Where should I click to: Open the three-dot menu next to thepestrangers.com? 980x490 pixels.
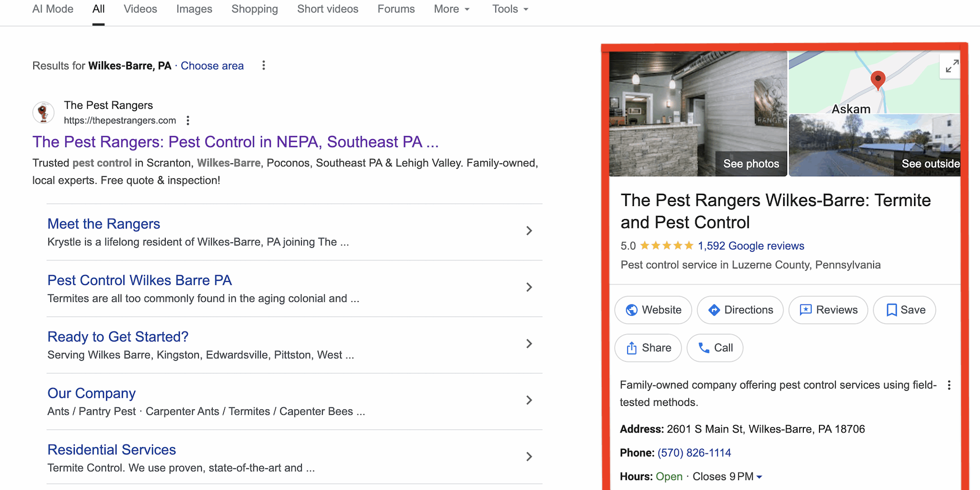click(x=188, y=120)
